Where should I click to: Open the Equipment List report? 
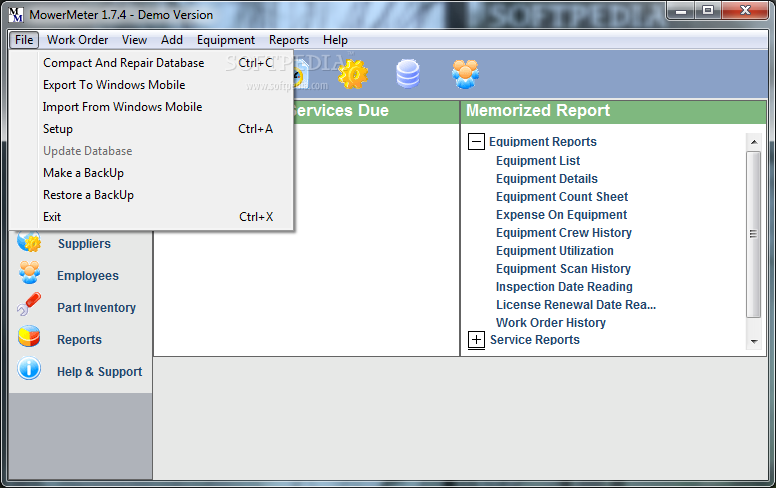538,161
